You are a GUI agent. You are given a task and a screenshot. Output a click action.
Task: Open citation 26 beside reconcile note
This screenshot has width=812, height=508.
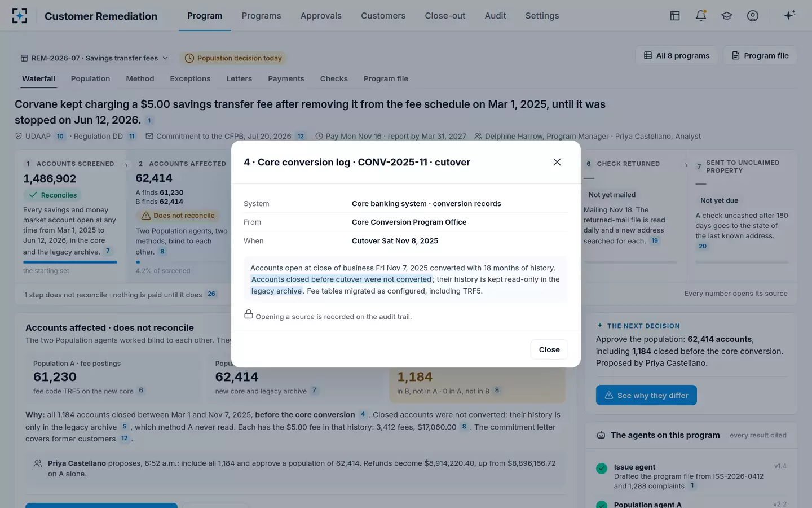(x=211, y=294)
